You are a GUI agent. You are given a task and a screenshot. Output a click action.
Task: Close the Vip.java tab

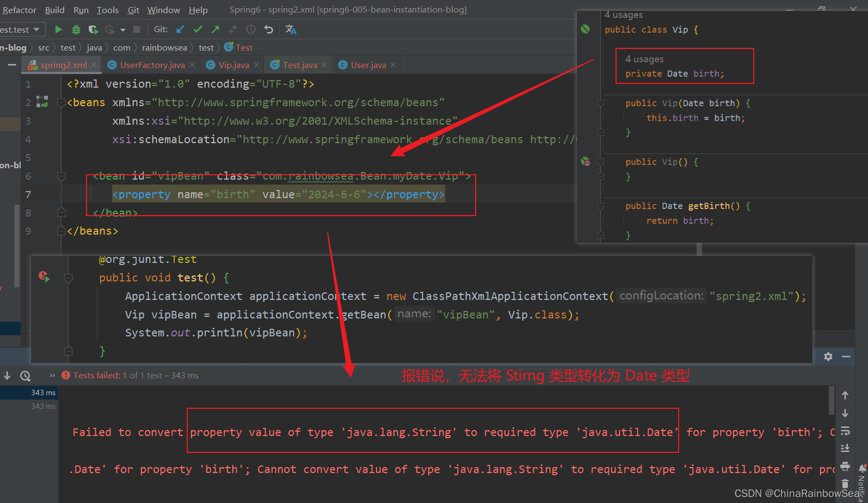256,65
